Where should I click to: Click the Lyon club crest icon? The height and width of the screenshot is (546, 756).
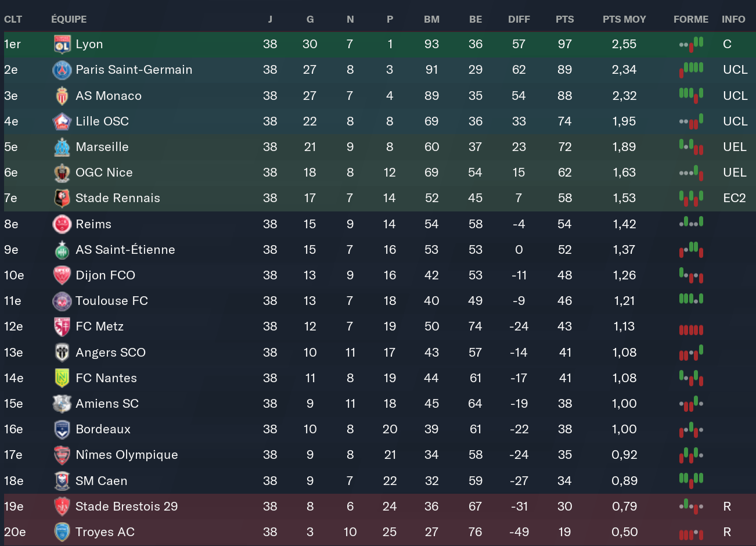(62, 44)
